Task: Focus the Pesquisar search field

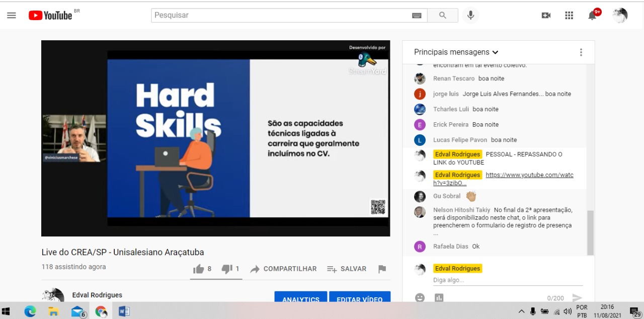Action: click(x=282, y=15)
